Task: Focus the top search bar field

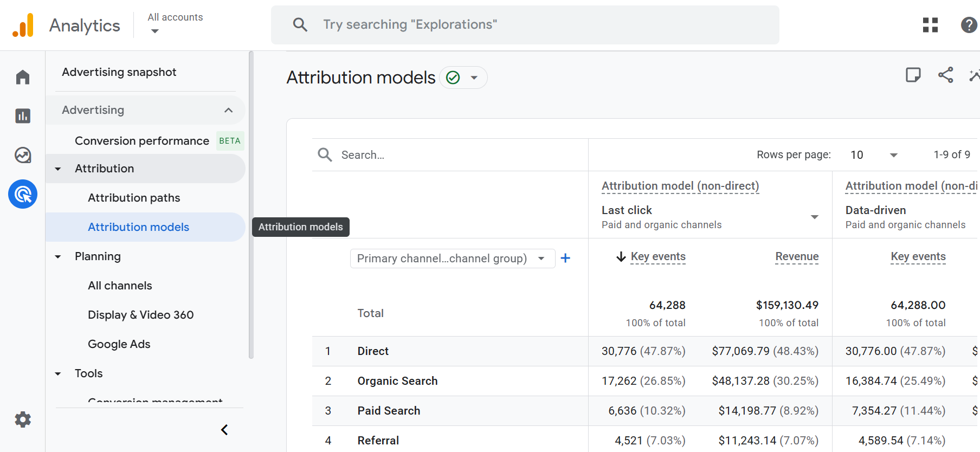Action: pyautogui.click(x=525, y=25)
